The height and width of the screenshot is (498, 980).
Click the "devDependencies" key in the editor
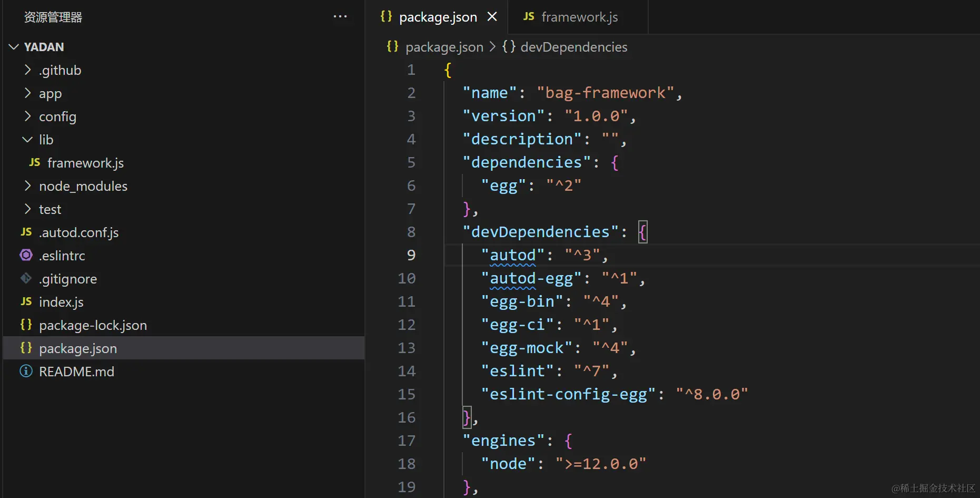(x=540, y=232)
